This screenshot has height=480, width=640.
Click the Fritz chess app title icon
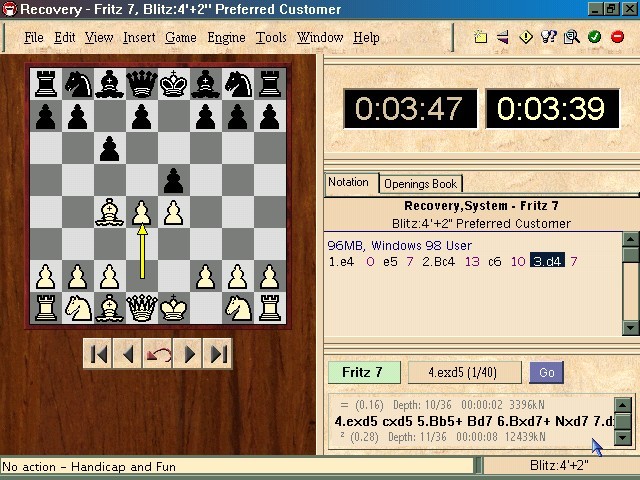tap(9, 9)
